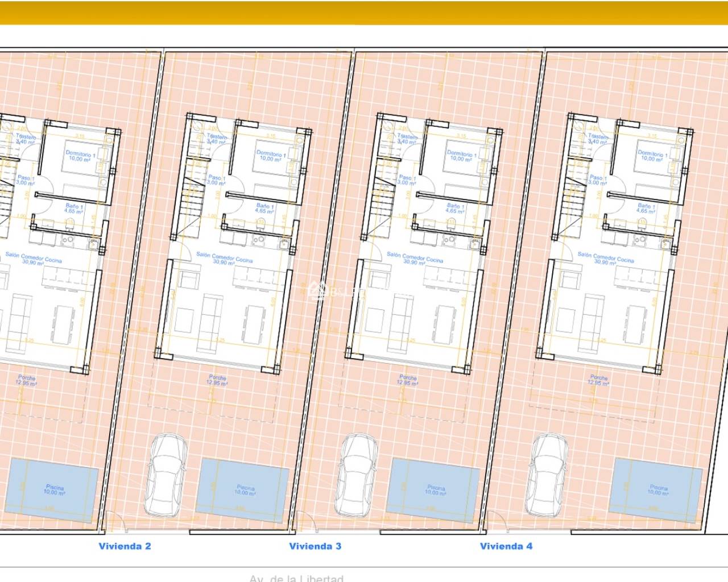Click the Trastero label in the rightmost house
The image size is (728, 582).
[597, 139]
